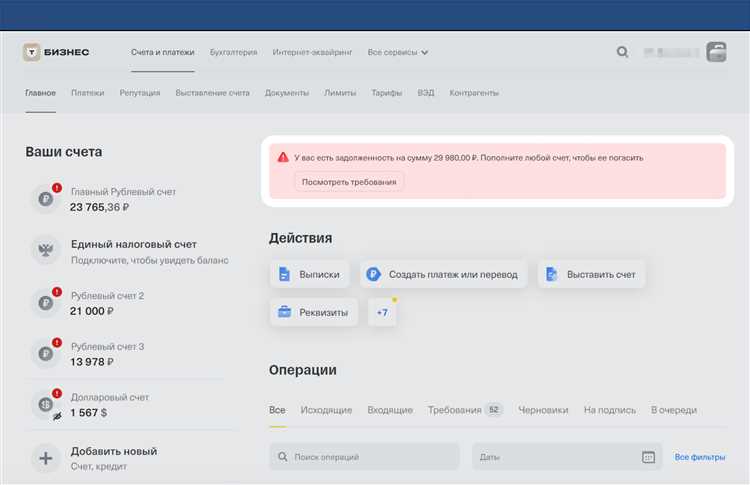Click ruble icon of Рублевый счет 2
This screenshot has width=750, height=485.
(x=46, y=303)
